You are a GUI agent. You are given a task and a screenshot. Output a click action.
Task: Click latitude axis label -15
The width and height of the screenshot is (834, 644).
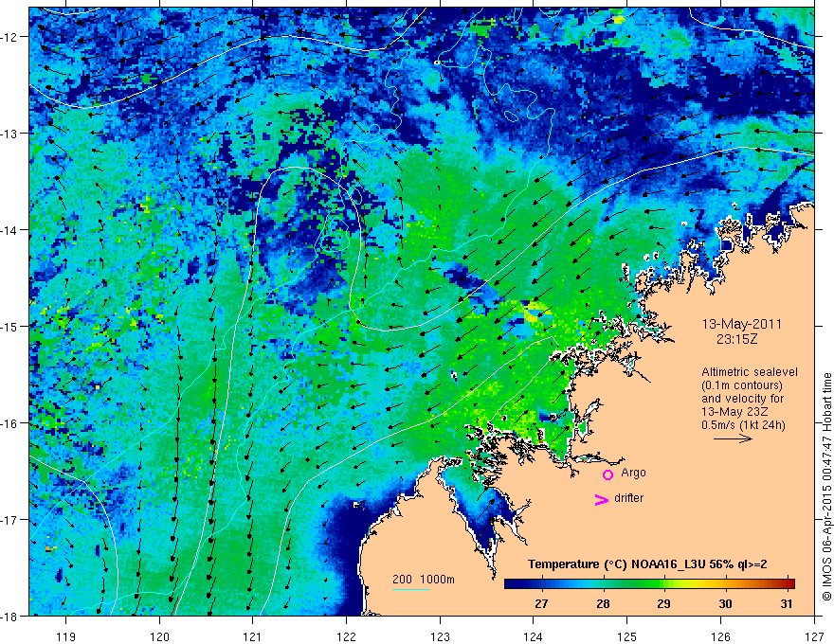click(9, 326)
